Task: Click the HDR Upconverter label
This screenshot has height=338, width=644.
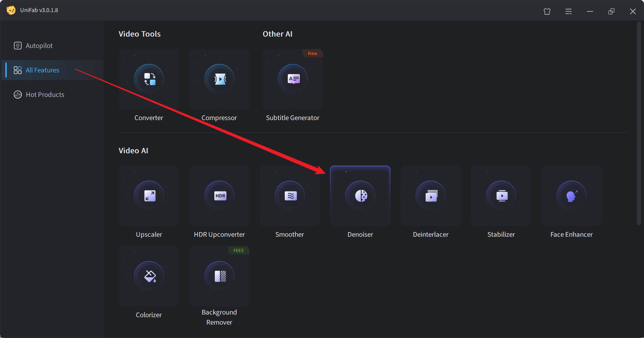Action: point(219,235)
